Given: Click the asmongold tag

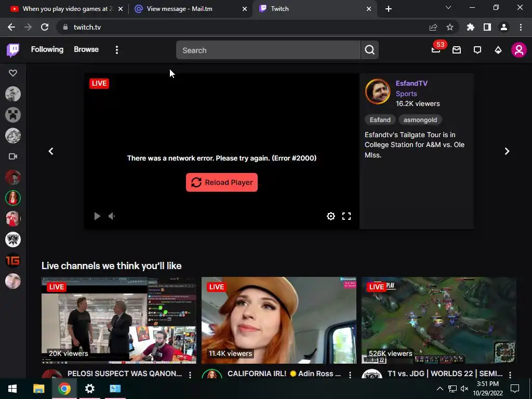Looking at the screenshot, I should [420, 120].
